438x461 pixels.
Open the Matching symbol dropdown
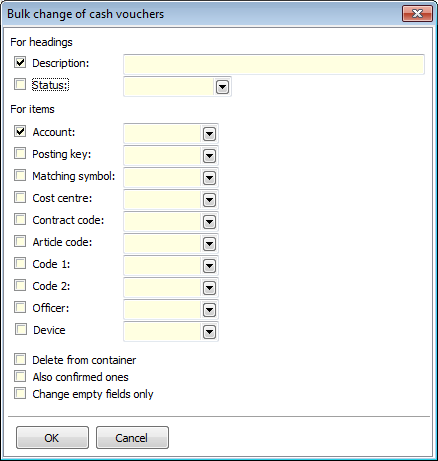(209, 178)
